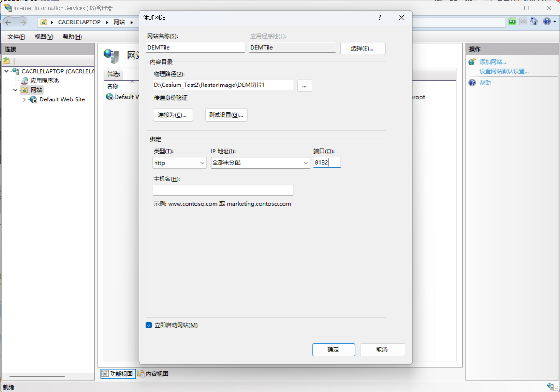Click the refresh page icon in IIS toolbar
The width and height of the screenshot is (560, 392).
(x=512, y=22)
